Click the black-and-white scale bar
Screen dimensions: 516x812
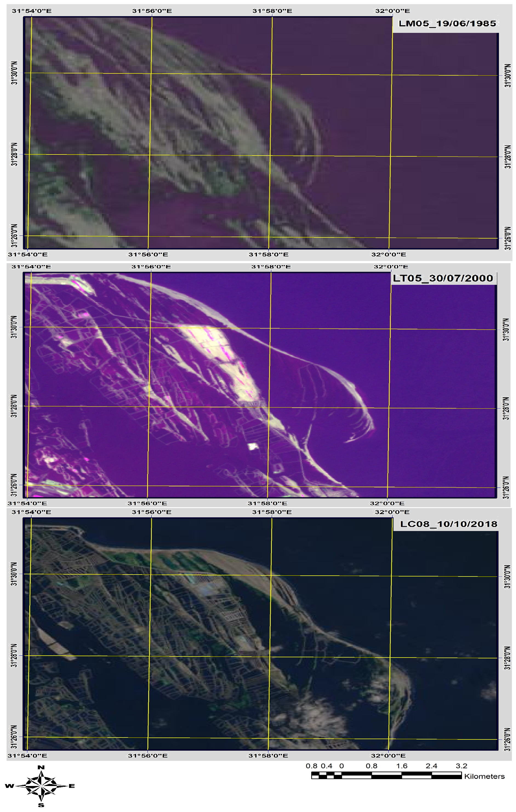pos(386,776)
